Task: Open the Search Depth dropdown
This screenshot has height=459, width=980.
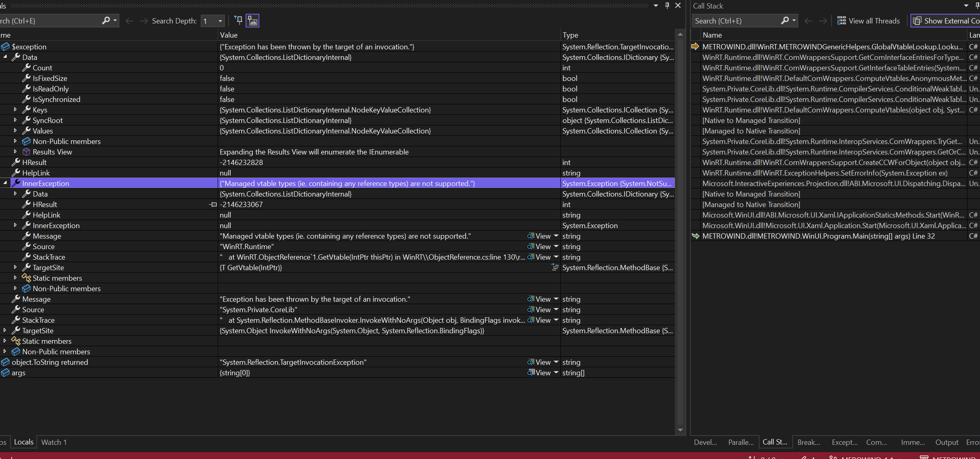Action: [220, 21]
